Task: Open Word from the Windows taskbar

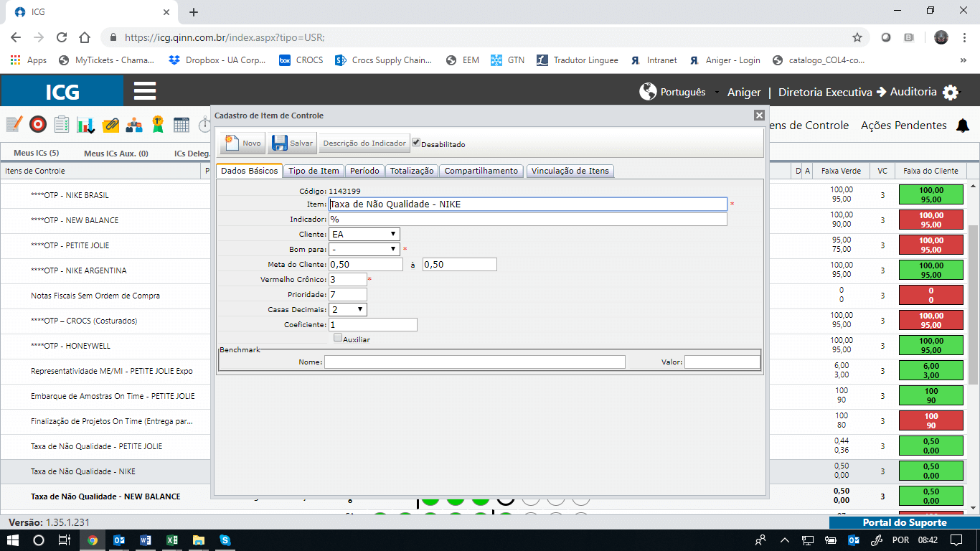Action: 146,540
